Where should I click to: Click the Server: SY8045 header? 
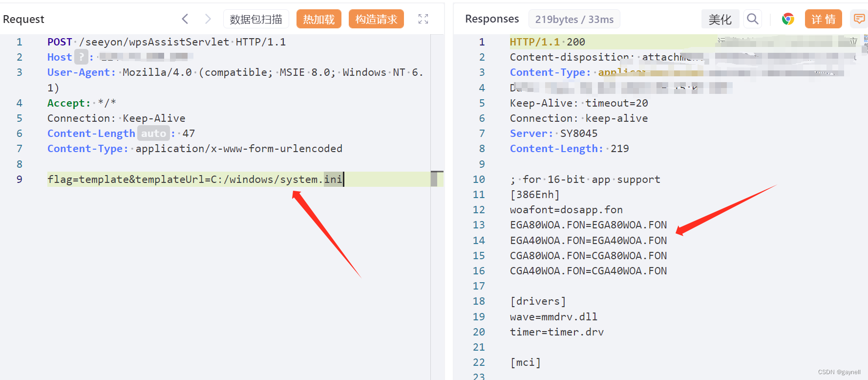point(553,134)
